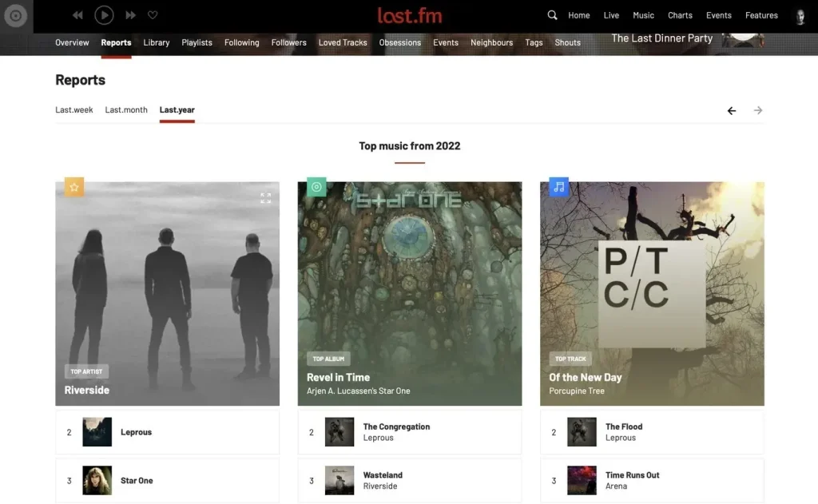Switch to the Last.month tab
The width and height of the screenshot is (818, 504).
pos(125,109)
